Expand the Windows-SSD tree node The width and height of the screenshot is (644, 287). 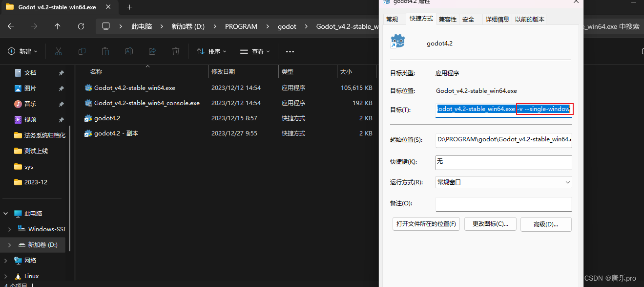10,229
